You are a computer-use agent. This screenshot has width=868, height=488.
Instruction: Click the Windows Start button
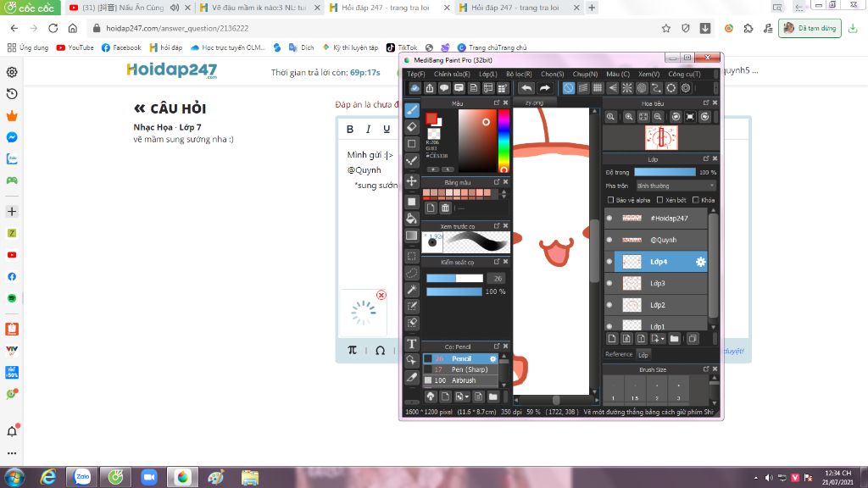[14, 477]
